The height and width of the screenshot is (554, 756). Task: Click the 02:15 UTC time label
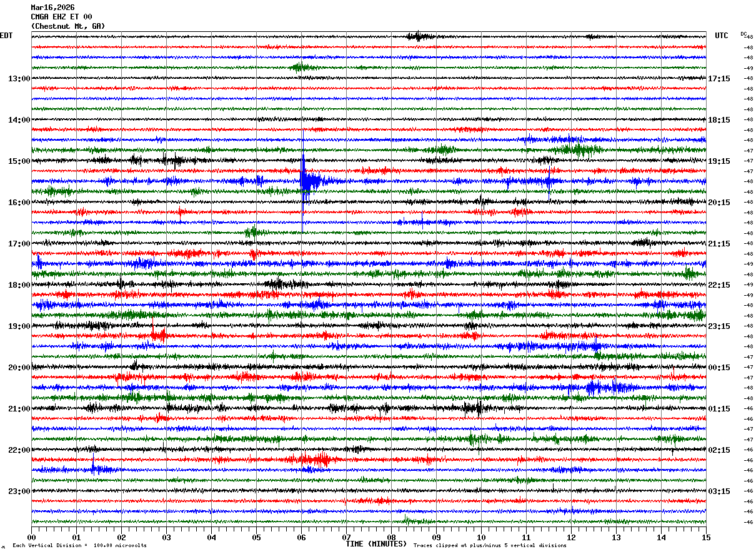point(719,450)
